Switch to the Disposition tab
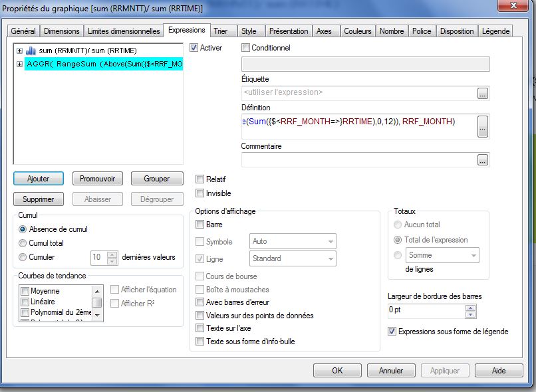 tap(457, 31)
